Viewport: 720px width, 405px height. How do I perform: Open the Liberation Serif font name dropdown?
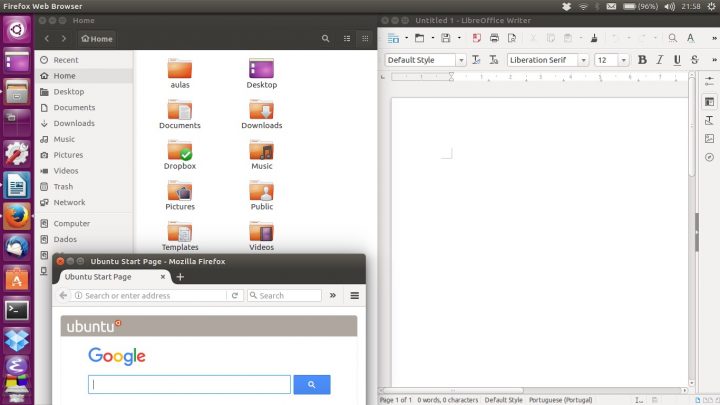click(583, 60)
